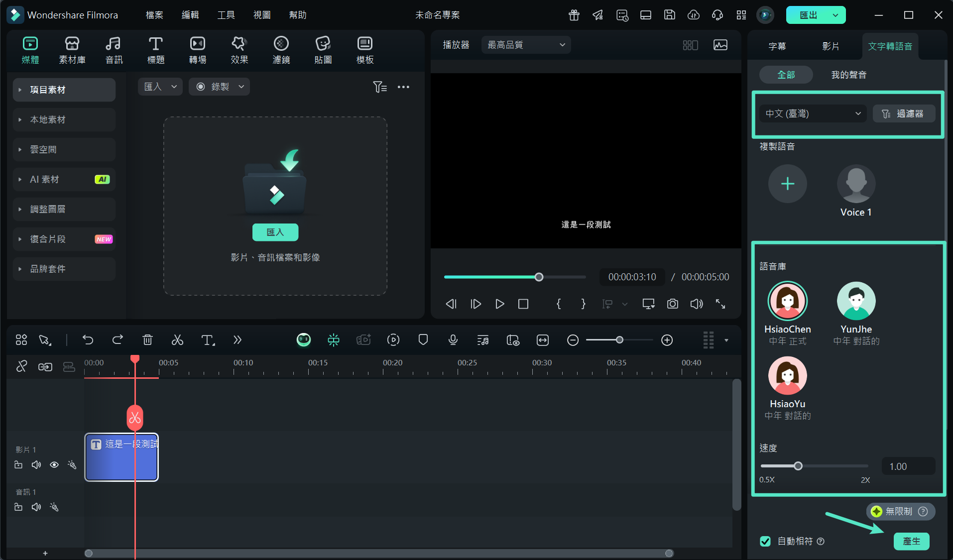This screenshot has width=953, height=560.
Task: Switch to the 字幕 tab
Action: click(777, 46)
